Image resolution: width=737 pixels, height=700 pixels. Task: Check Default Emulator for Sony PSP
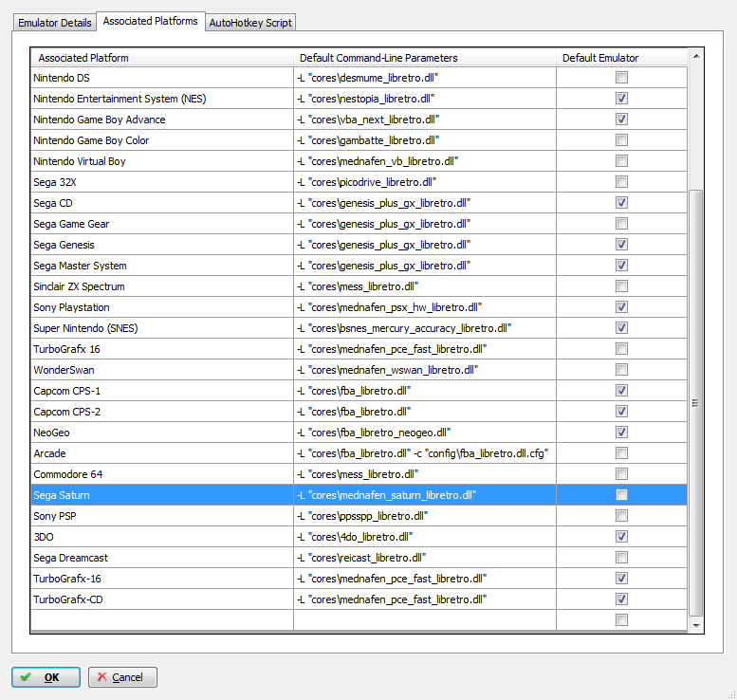621,516
